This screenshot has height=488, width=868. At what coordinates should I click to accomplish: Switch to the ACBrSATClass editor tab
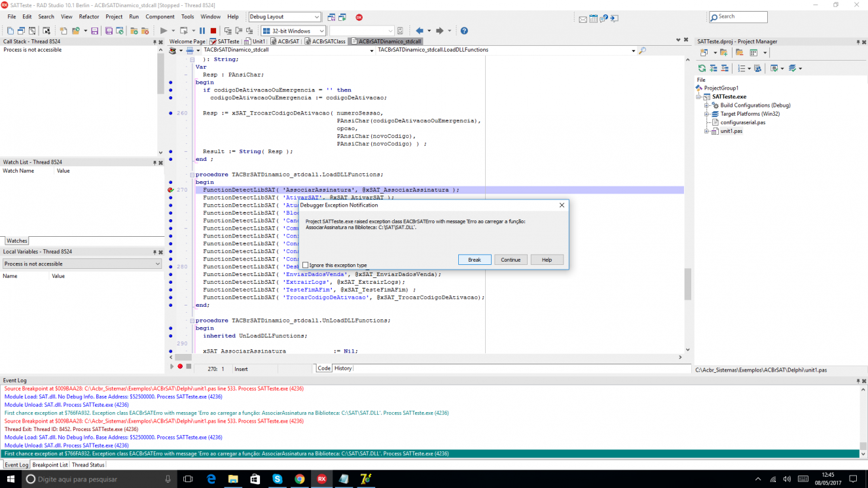[x=325, y=41]
